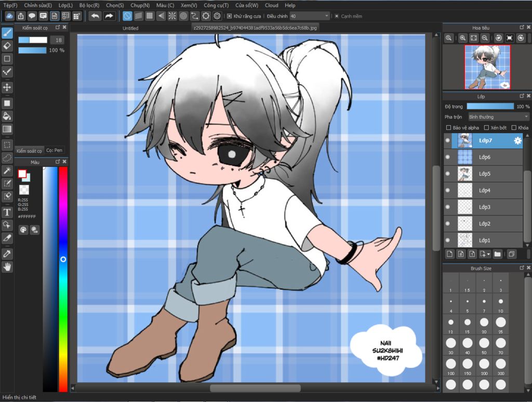Image resolution: width=532 pixels, height=402 pixels.
Task: Zoom out on the Navigator panel
Action: 485,38
